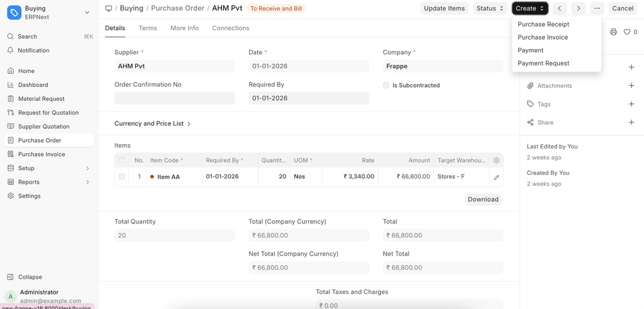This screenshot has height=309, width=644.
Task: Click the Update Items button
Action: click(x=444, y=8)
